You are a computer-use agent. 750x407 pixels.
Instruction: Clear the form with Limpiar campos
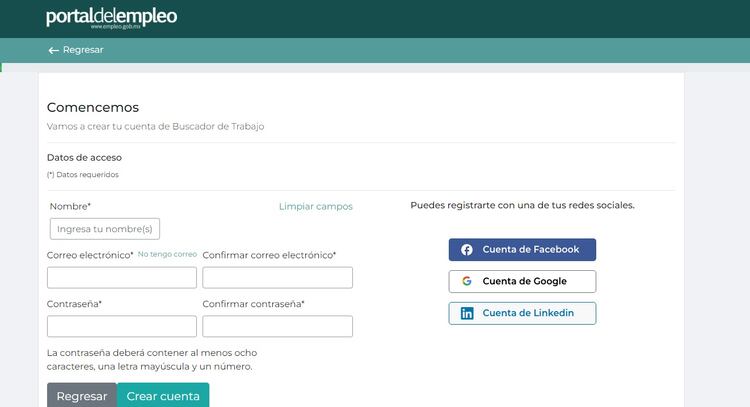315,206
